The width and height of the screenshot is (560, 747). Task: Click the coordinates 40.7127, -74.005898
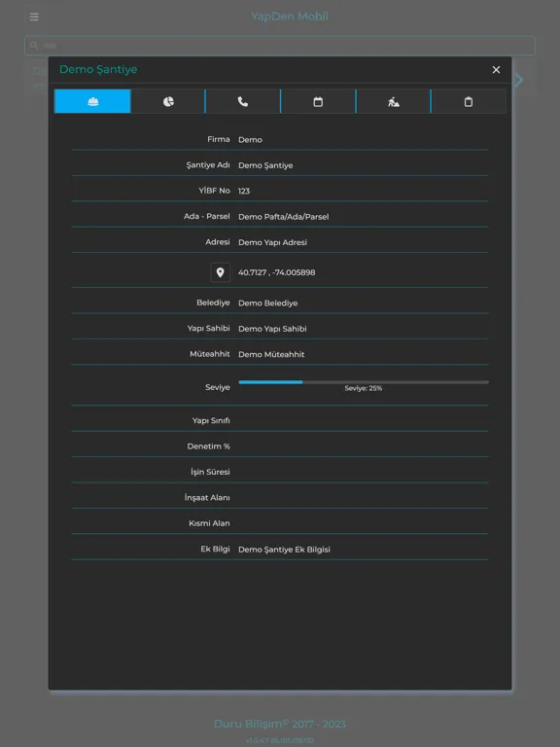(277, 272)
